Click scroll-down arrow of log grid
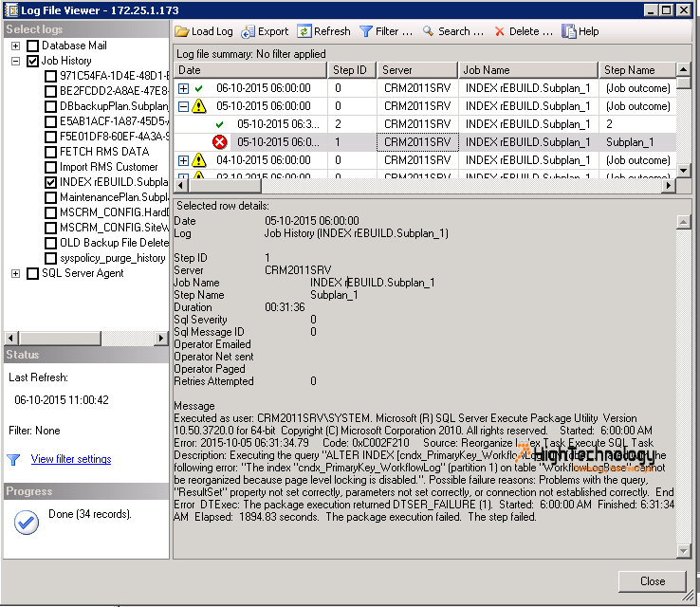The width and height of the screenshot is (700, 607). coord(683,171)
